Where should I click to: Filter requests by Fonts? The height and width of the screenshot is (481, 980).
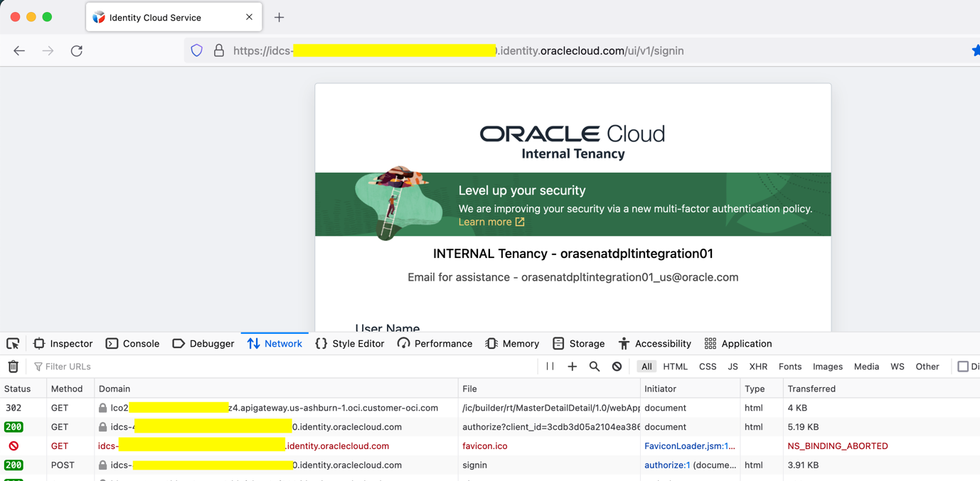[790, 367]
